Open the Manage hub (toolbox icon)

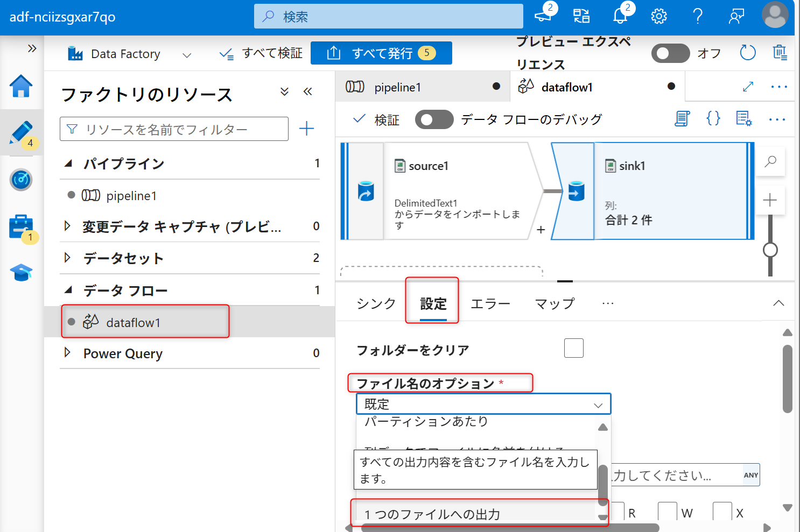(21, 226)
